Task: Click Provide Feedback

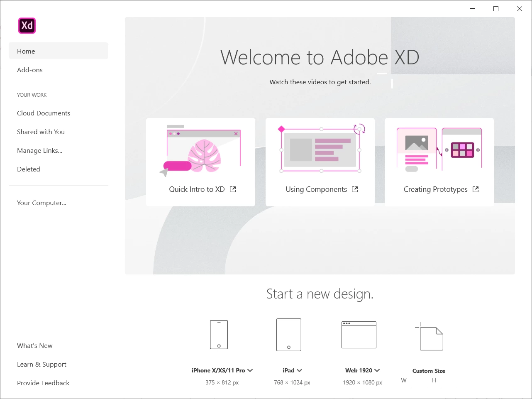Action: click(x=43, y=383)
